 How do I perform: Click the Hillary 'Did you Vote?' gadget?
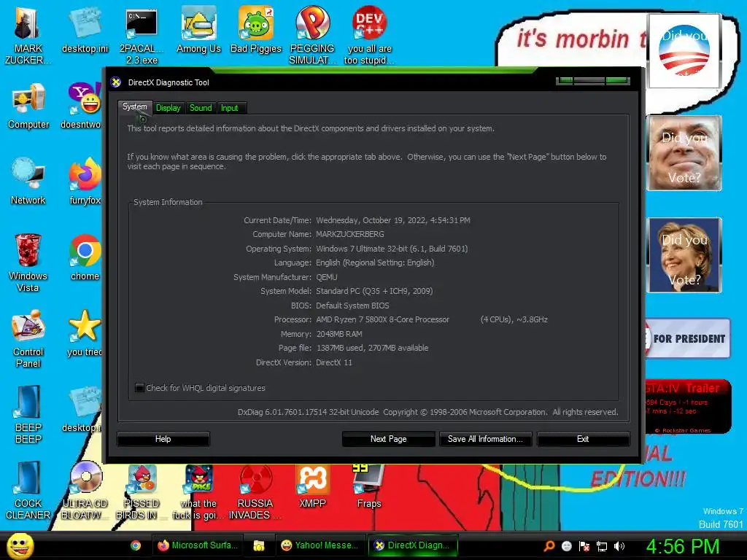684,255
